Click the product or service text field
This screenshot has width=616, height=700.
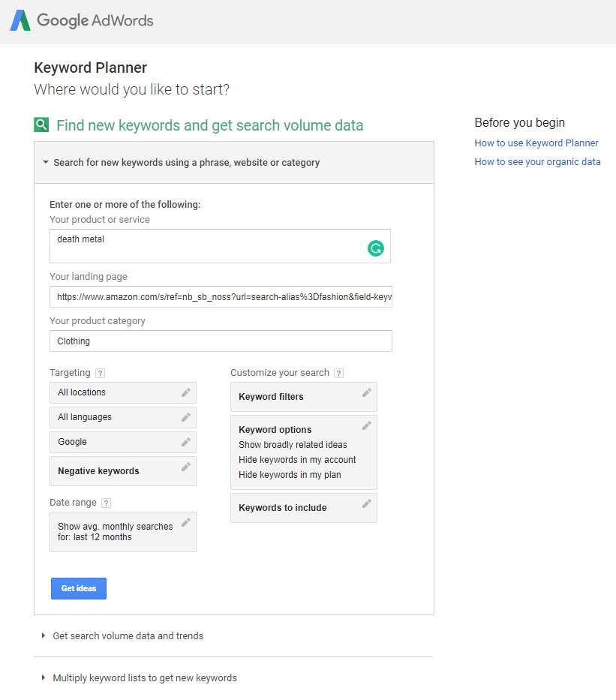tap(220, 246)
